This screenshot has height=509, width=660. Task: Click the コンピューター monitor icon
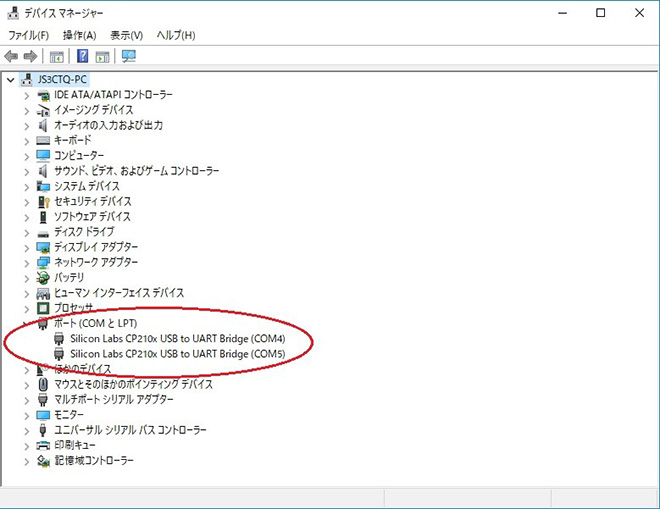click(43, 156)
